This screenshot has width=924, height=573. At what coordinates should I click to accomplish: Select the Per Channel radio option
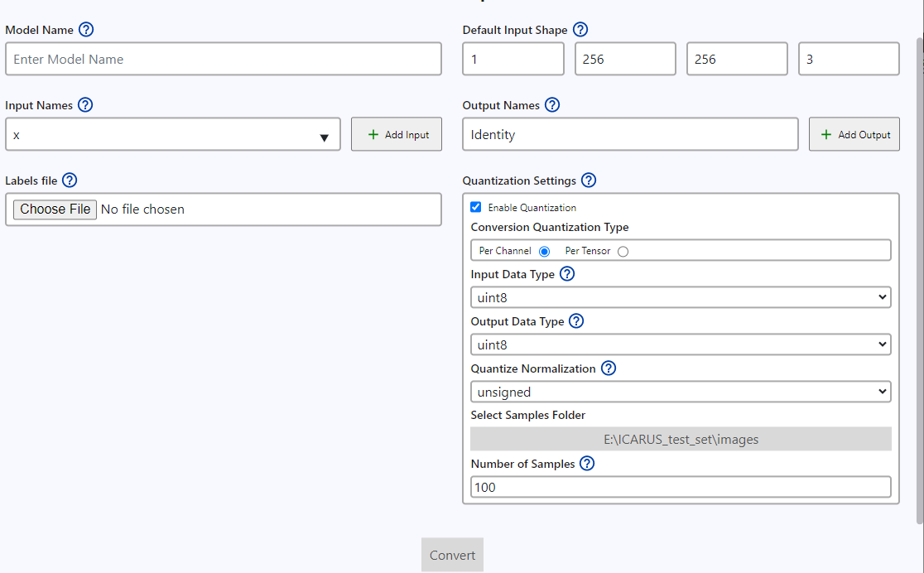click(x=544, y=251)
